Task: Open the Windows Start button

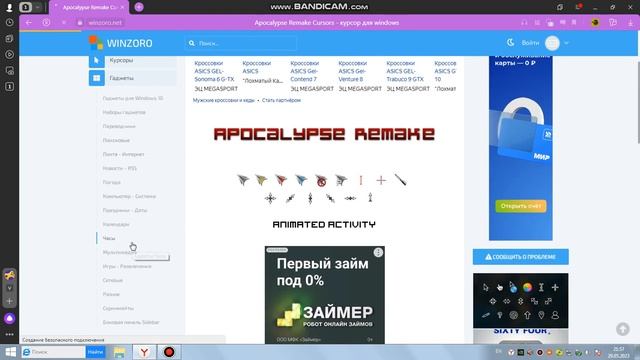Action: tap(10, 352)
